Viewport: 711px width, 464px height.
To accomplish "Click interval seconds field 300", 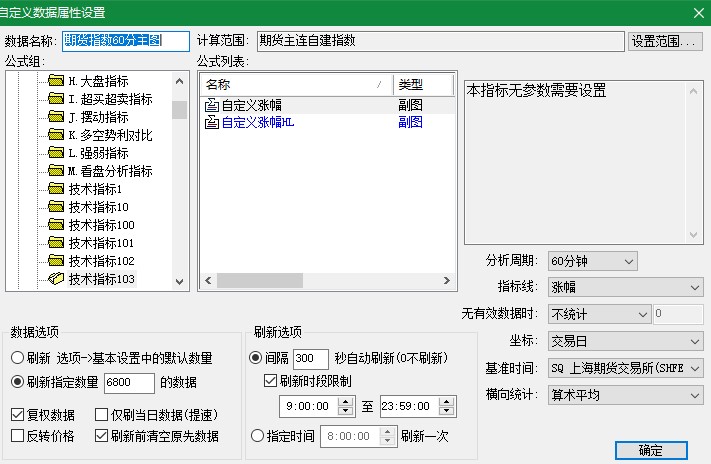I will click(311, 358).
